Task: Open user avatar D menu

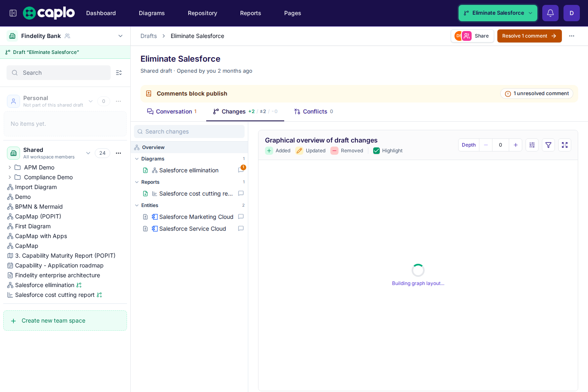Action: (572, 13)
